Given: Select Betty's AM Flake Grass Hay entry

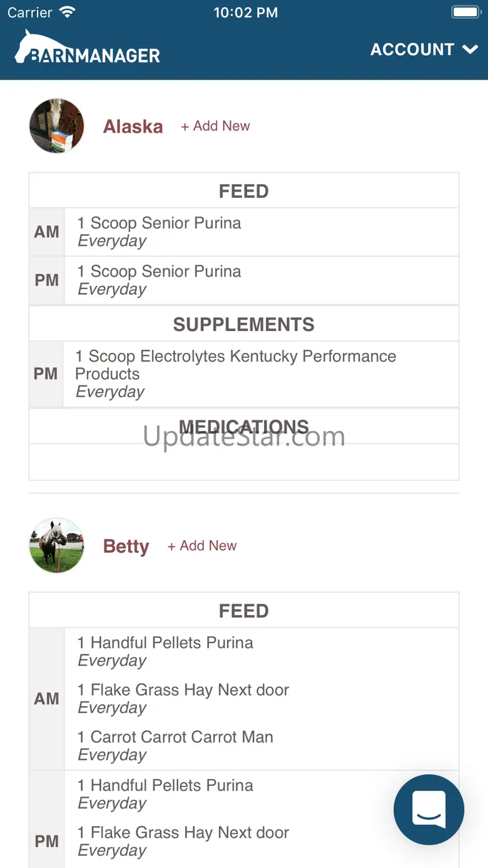Looking at the screenshot, I should [183, 698].
